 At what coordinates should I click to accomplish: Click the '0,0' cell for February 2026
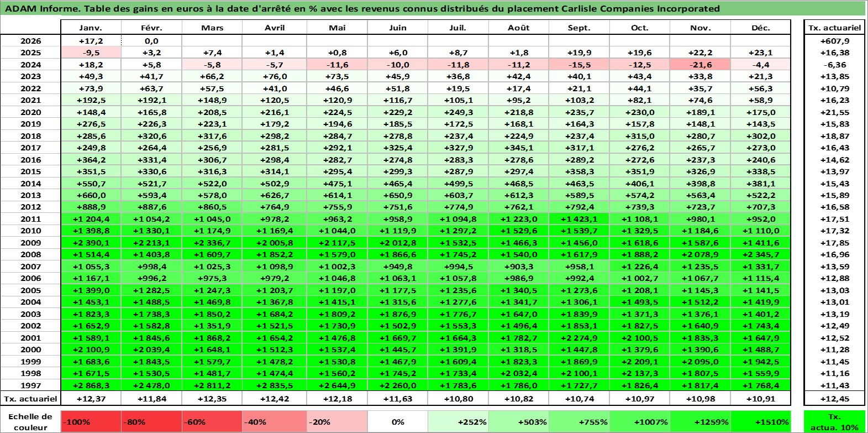click(151, 41)
